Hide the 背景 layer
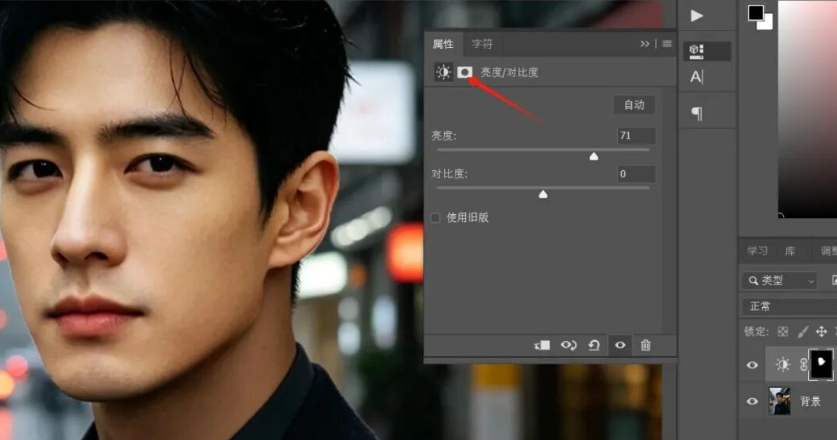837x440 pixels. [x=752, y=401]
